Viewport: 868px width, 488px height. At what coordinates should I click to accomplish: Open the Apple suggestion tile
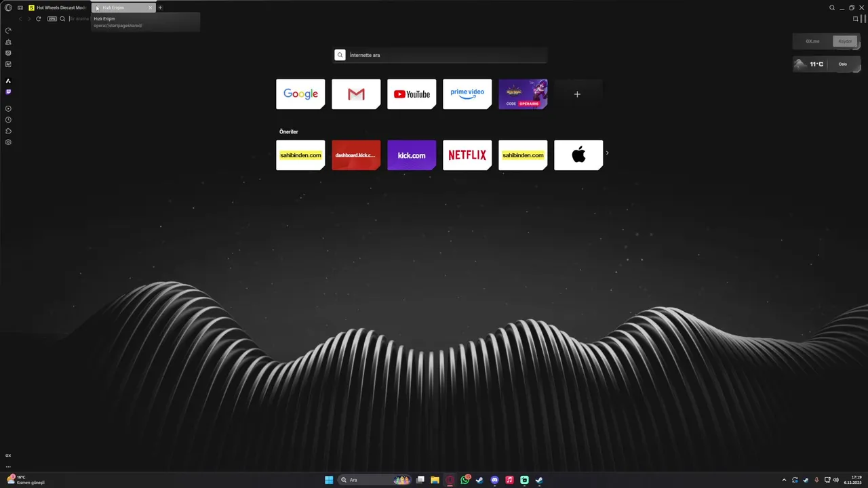578,155
